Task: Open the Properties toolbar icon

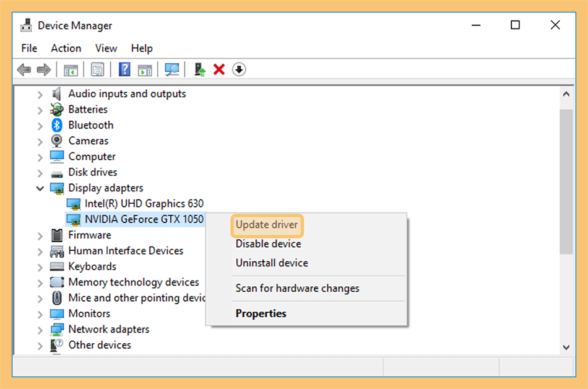Action: tap(98, 70)
